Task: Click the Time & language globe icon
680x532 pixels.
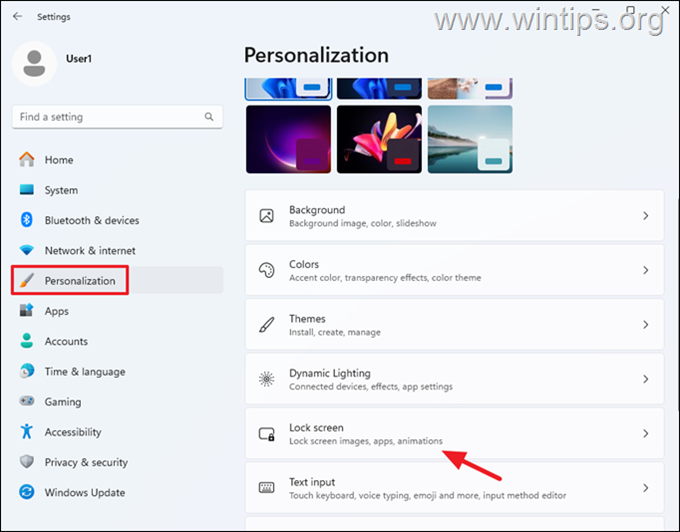Action: coord(26,371)
